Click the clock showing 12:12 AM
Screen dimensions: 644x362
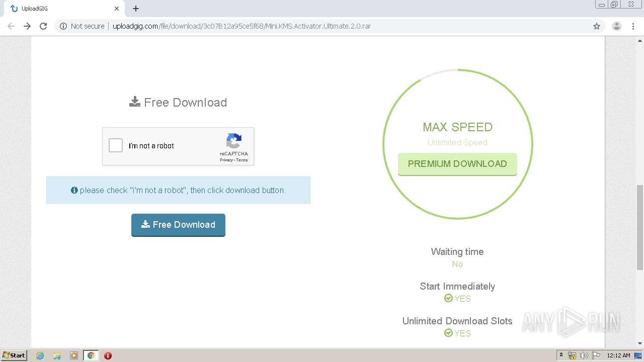(618, 355)
